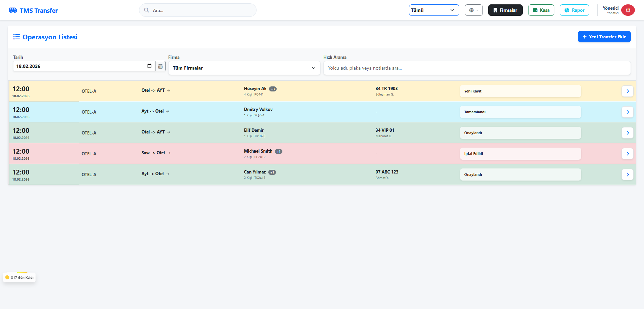Open details arrow for Dmitry Volkov transfer

[627, 112]
